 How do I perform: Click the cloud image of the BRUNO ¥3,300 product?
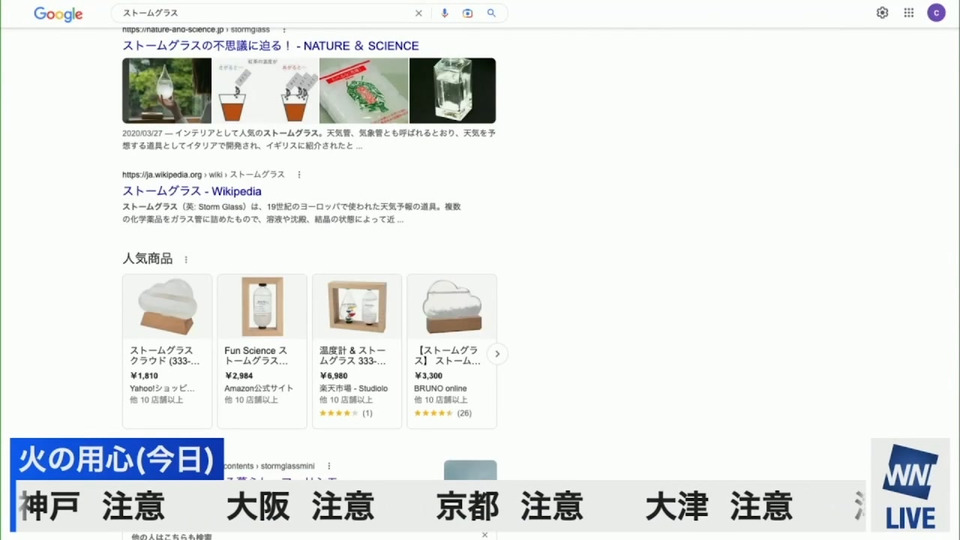pyautogui.click(x=452, y=307)
